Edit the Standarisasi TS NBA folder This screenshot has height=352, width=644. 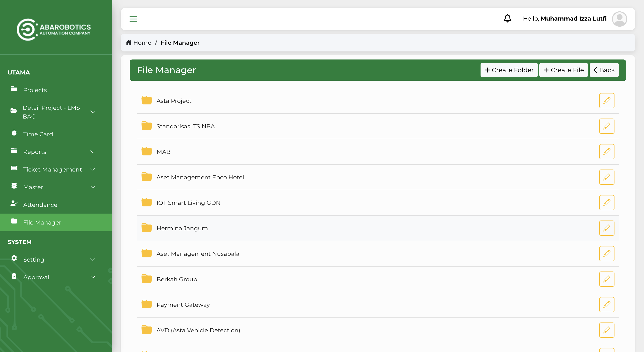pyautogui.click(x=606, y=126)
